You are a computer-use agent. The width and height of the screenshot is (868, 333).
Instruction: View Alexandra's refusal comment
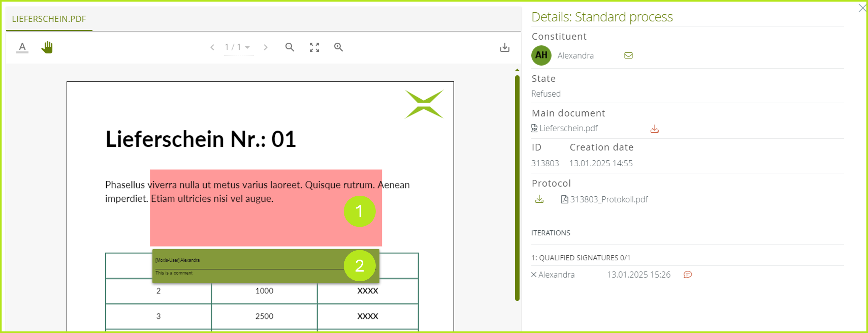click(x=687, y=275)
